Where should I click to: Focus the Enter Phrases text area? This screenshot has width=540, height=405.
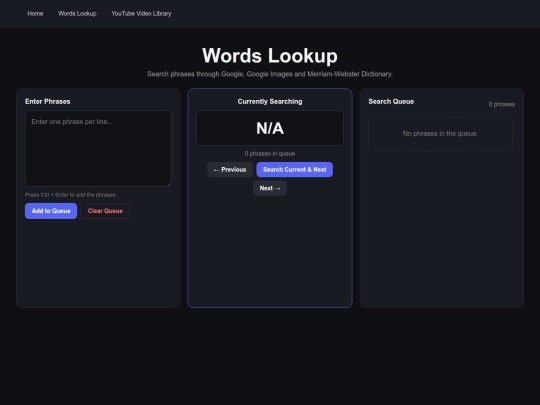click(98, 148)
